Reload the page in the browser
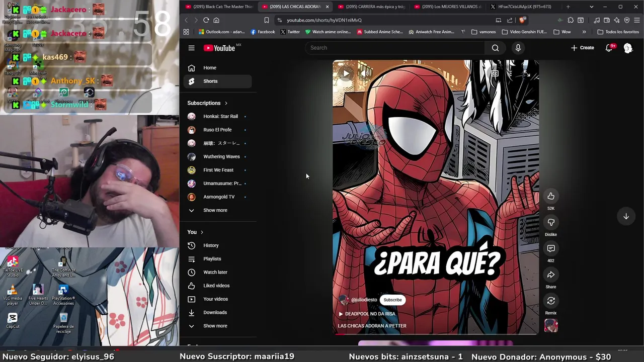This screenshot has height=362, width=644. [x=206, y=20]
